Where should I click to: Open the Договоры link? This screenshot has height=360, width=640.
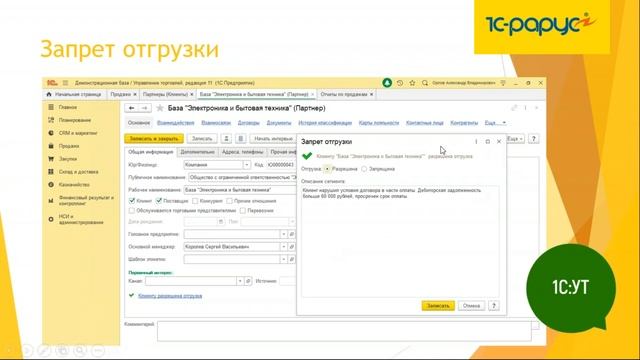249,123
